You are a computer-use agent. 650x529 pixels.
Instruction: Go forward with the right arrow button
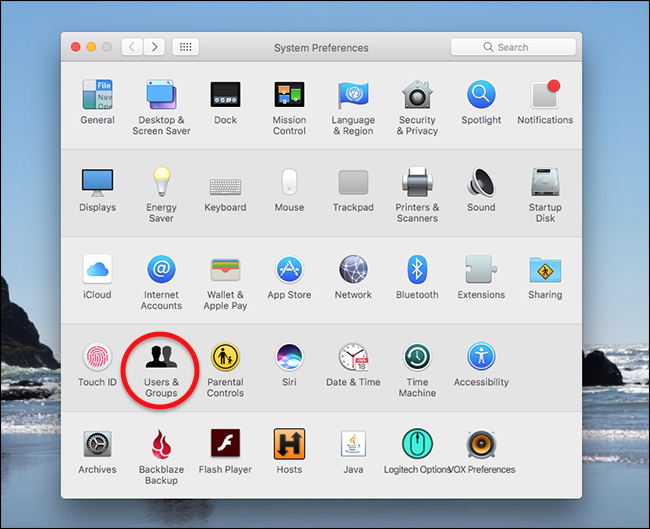[x=154, y=47]
